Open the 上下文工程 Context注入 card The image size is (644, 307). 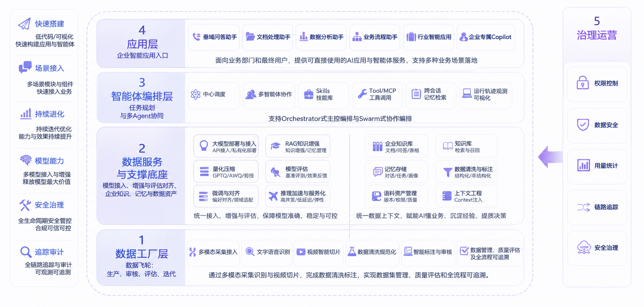coord(466,196)
